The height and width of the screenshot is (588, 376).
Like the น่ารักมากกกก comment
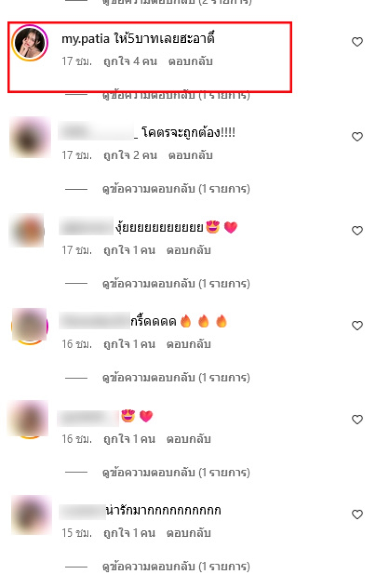coord(357,515)
